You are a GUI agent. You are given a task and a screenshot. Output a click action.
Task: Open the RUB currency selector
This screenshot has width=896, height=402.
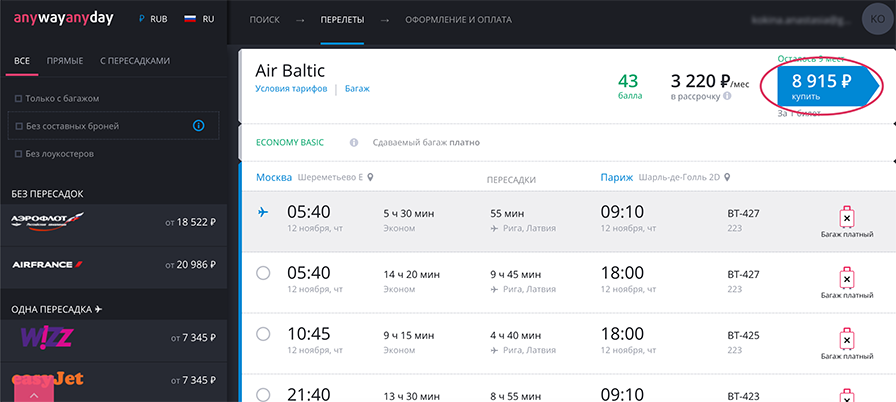pos(153,19)
